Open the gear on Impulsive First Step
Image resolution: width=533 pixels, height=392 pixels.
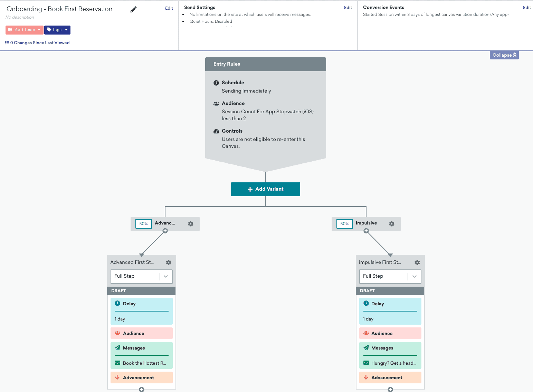coord(417,262)
